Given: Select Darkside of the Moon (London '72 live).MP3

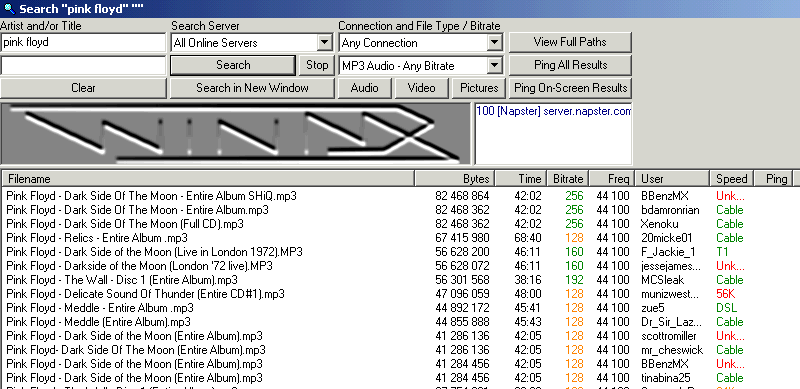Looking at the screenshot, I should pyautogui.click(x=139, y=266).
